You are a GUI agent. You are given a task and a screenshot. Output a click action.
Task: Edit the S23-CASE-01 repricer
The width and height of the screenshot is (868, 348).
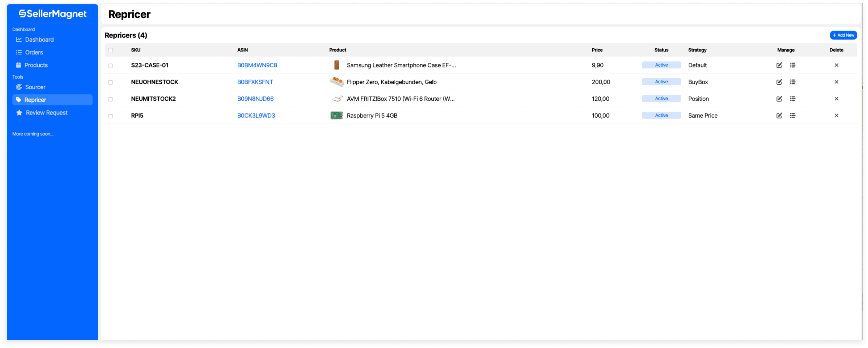pyautogui.click(x=779, y=65)
